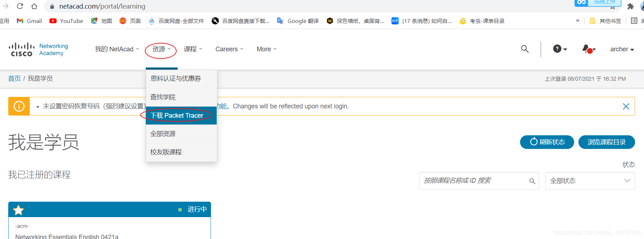
Task: Open the Gmail bookmark
Action: click(x=29, y=21)
